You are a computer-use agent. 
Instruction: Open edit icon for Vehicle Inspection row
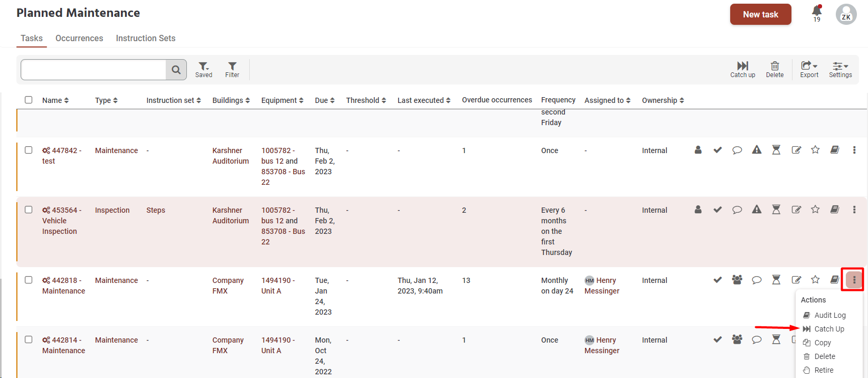(x=796, y=210)
